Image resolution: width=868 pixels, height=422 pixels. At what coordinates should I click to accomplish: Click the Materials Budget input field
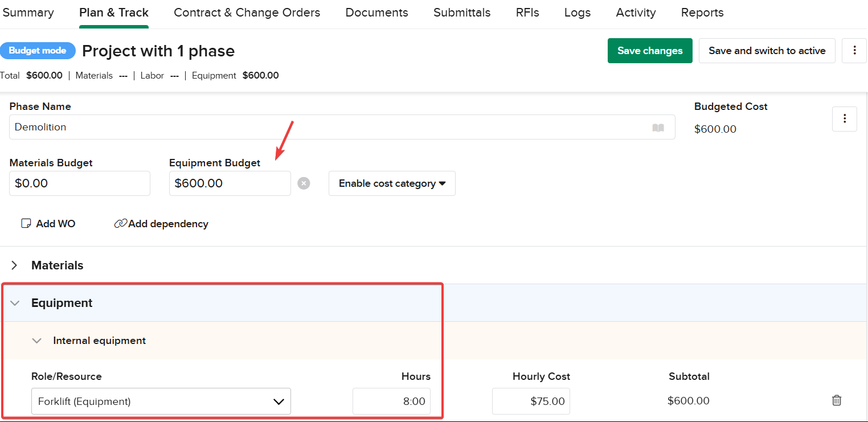tap(80, 183)
